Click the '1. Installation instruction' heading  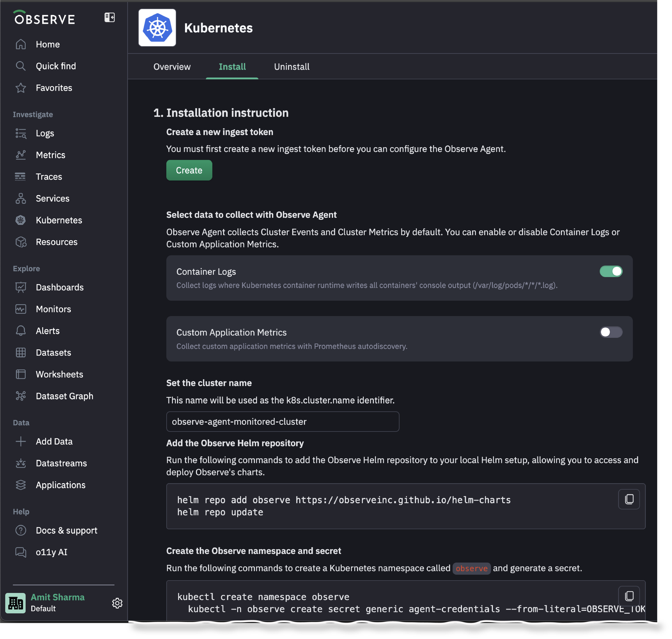(221, 113)
